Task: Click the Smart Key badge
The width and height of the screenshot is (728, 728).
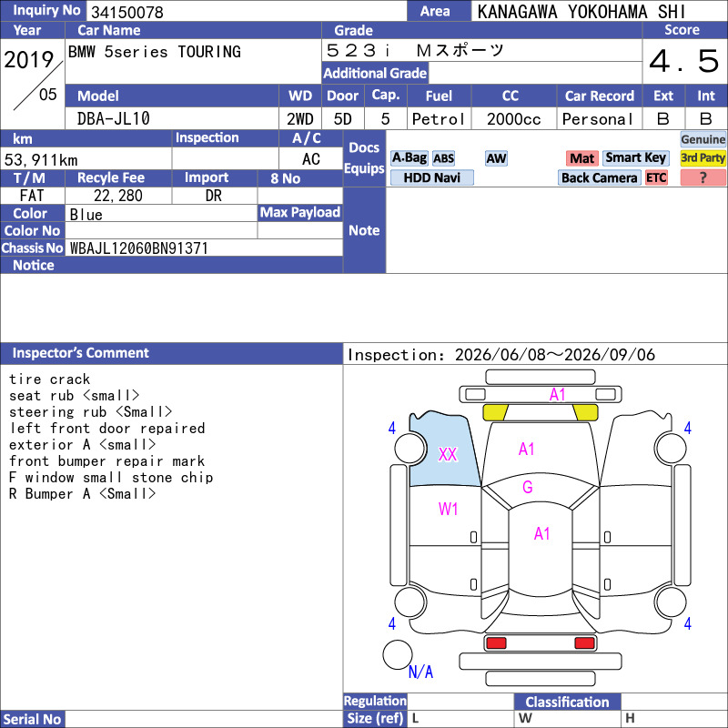Action: 635,157
